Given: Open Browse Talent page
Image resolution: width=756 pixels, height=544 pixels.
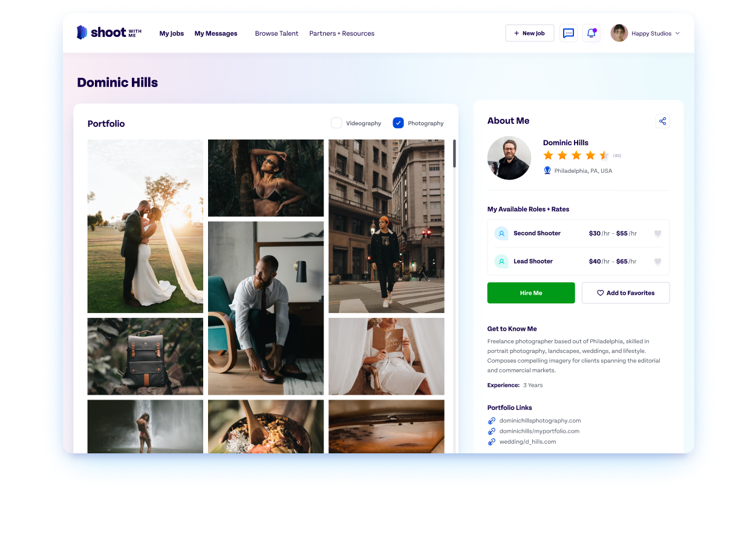Looking at the screenshot, I should click(x=276, y=33).
